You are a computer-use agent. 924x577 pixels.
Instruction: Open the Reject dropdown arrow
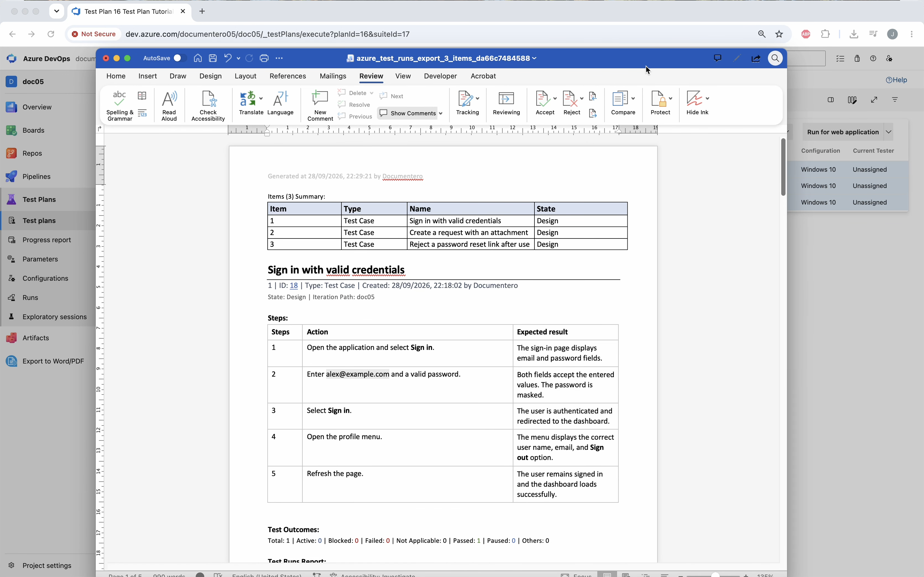(x=581, y=98)
